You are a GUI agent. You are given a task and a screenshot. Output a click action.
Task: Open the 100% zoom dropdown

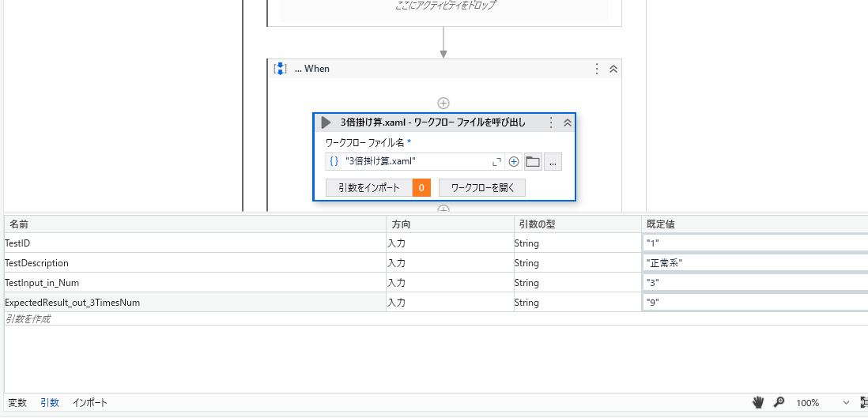(x=822, y=402)
